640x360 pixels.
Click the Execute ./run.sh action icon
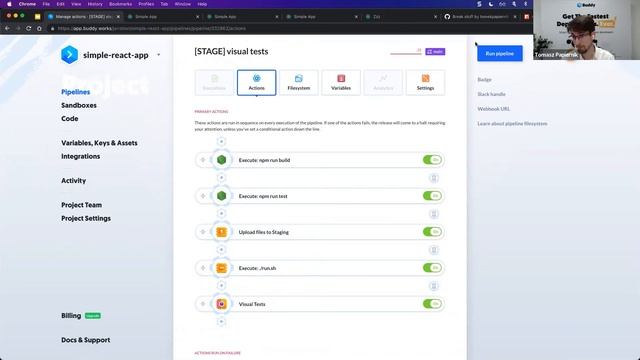pyautogui.click(x=221, y=268)
